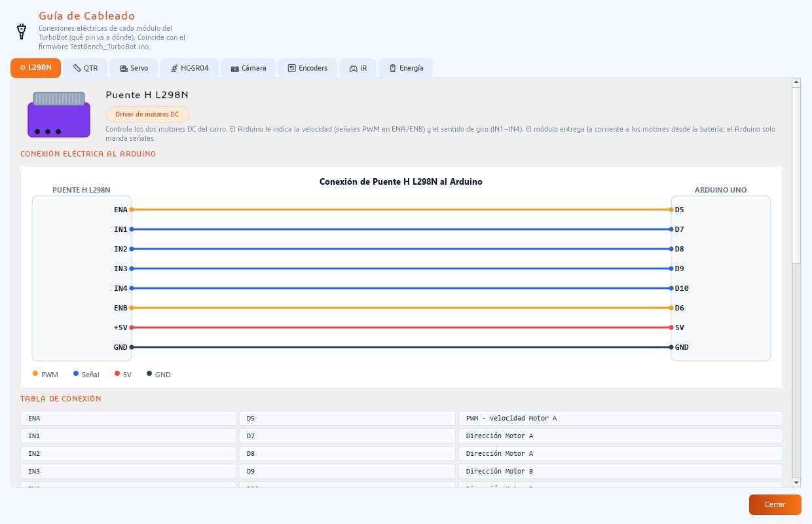
Task: Open the QTR sensor tab
Action: click(85, 68)
